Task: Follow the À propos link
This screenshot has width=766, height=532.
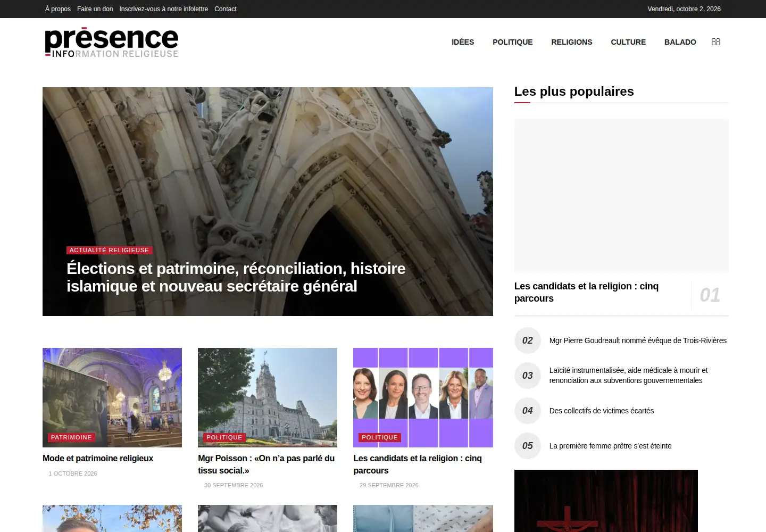Action: click(x=58, y=9)
